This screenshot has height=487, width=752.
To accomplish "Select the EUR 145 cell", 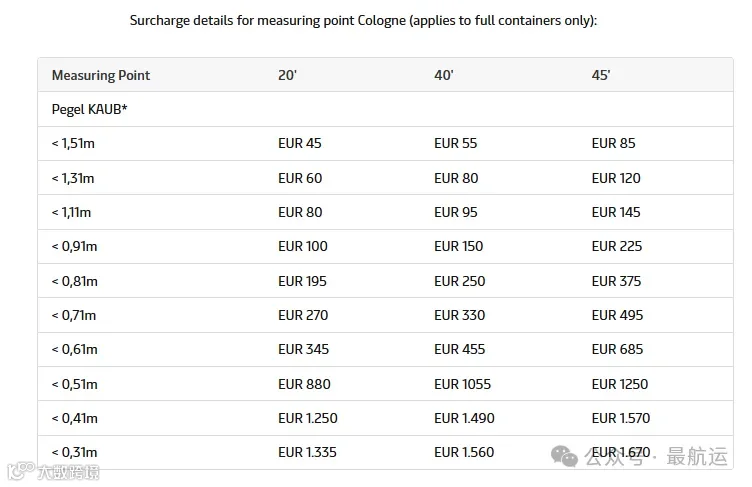I will pos(616,212).
